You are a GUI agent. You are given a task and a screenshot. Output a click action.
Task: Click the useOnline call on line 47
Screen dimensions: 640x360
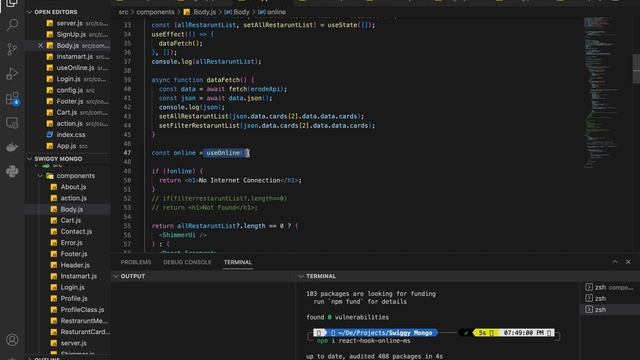point(227,153)
